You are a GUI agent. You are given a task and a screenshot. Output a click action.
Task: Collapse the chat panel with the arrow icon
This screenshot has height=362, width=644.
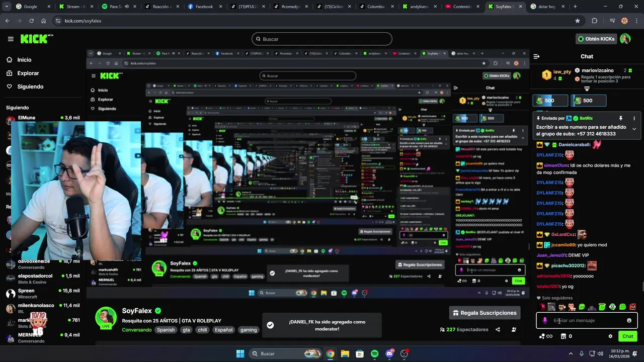536,56
